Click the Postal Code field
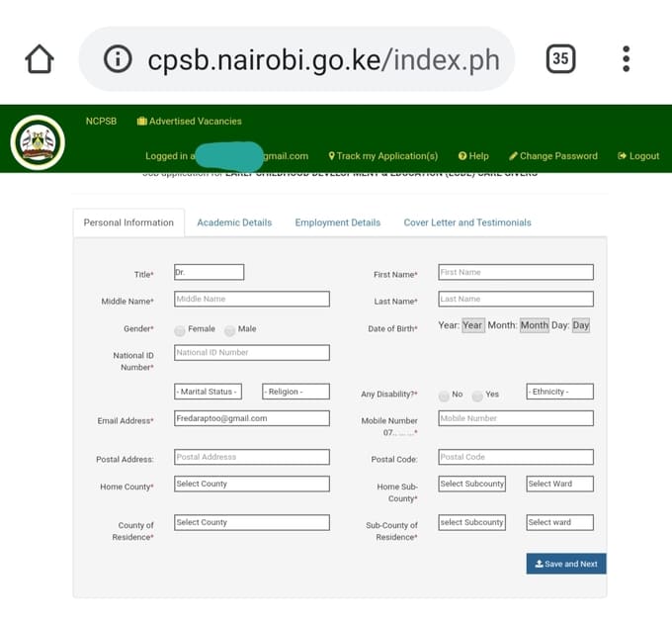Image resolution: width=672 pixels, height=621 pixels. (516, 457)
